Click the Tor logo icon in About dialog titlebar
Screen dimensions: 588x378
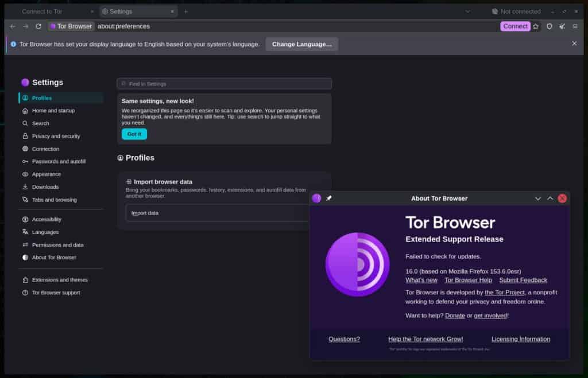pos(316,198)
